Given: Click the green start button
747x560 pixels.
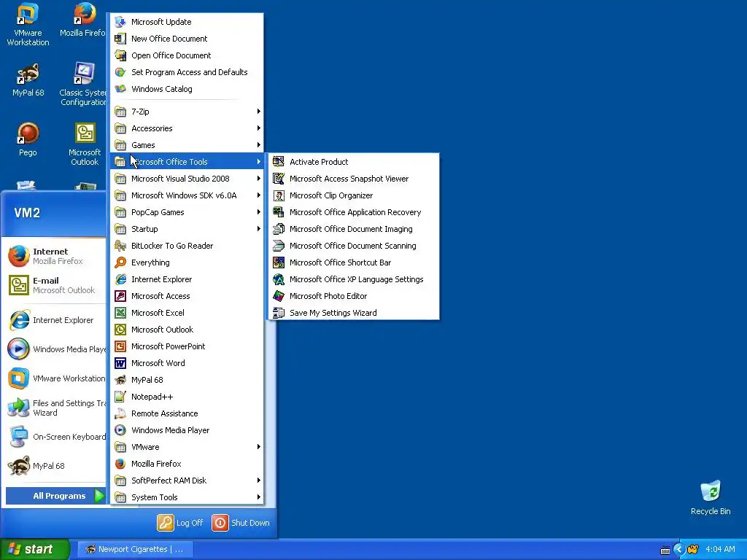Looking at the screenshot, I should (x=35, y=549).
